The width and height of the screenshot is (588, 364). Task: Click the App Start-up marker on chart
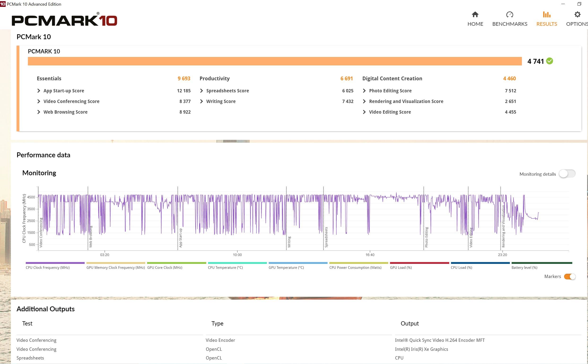coord(180,238)
